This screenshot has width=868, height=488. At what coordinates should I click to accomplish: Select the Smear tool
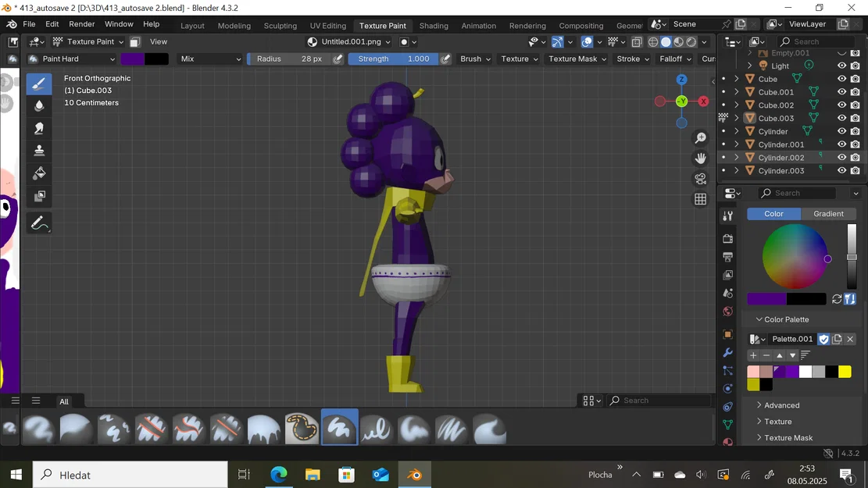(x=39, y=128)
